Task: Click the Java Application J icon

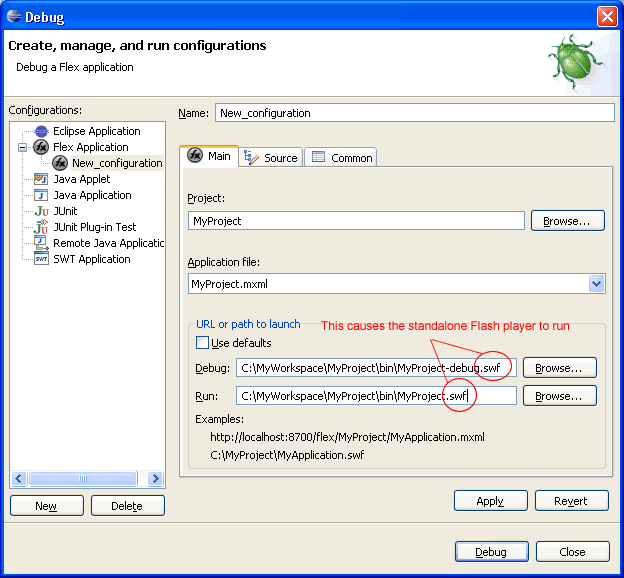Action: (41, 195)
